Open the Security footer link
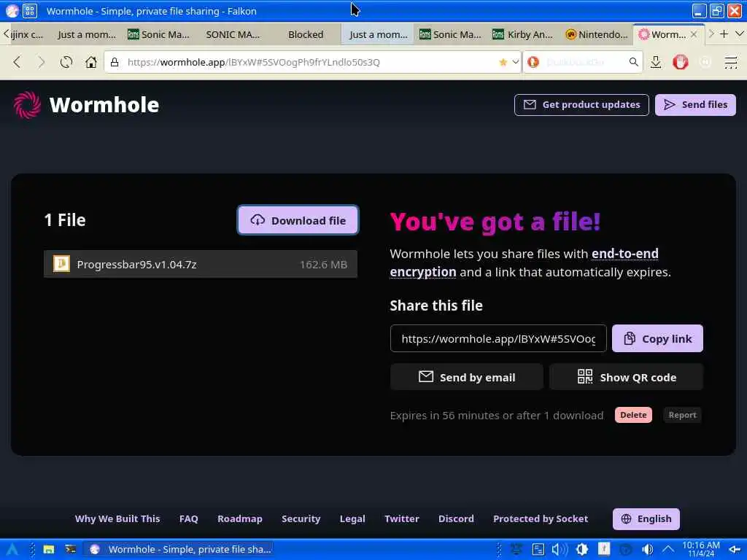The height and width of the screenshot is (560, 747). point(301,518)
